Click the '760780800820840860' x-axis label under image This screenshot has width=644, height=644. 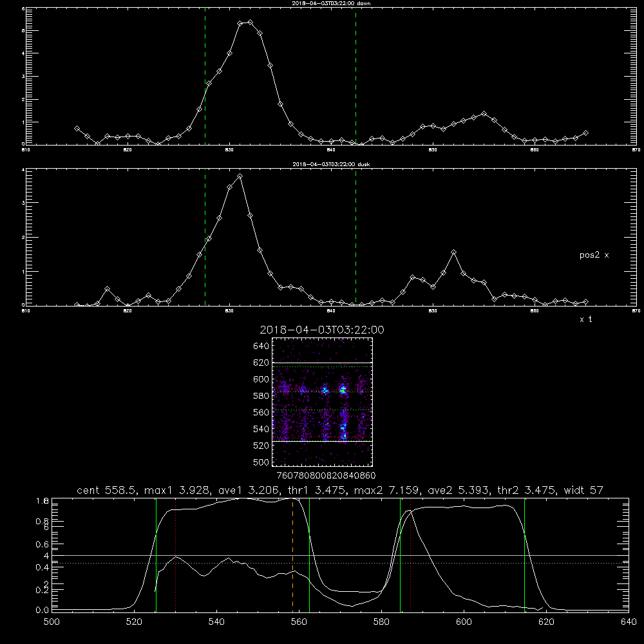pos(327,475)
